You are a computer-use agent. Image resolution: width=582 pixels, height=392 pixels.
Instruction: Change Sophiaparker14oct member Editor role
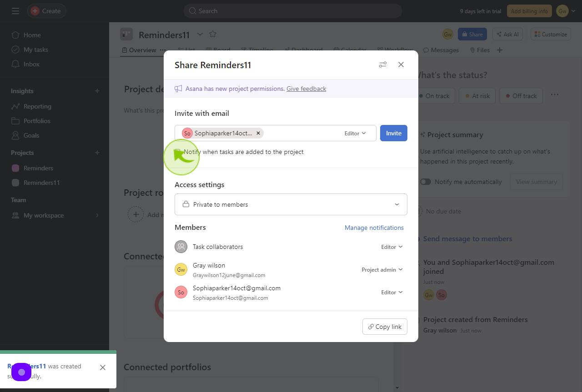coord(392,292)
